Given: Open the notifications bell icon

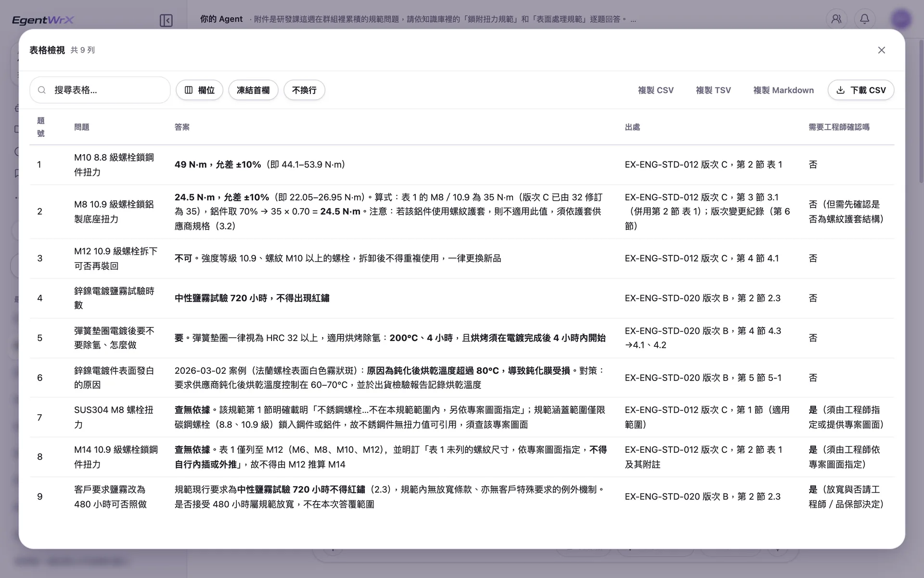Looking at the screenshot, I should (864, 19).
